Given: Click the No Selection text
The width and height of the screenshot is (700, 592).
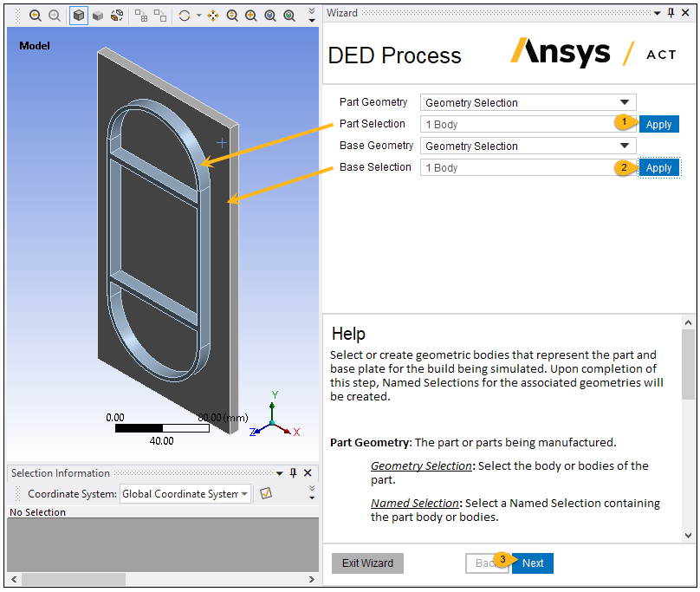Looking at the screenshot, I should [37, 512].
